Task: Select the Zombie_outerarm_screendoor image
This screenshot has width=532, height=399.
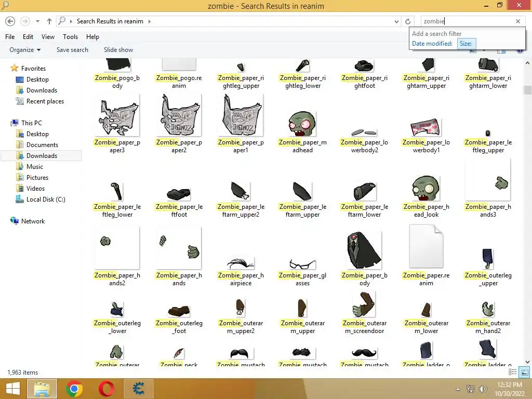Action: point(364,304)
